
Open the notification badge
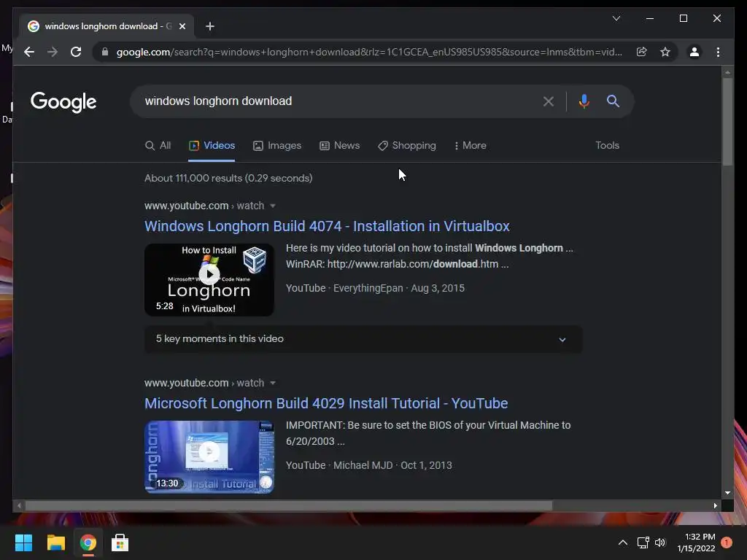(727, 542)
